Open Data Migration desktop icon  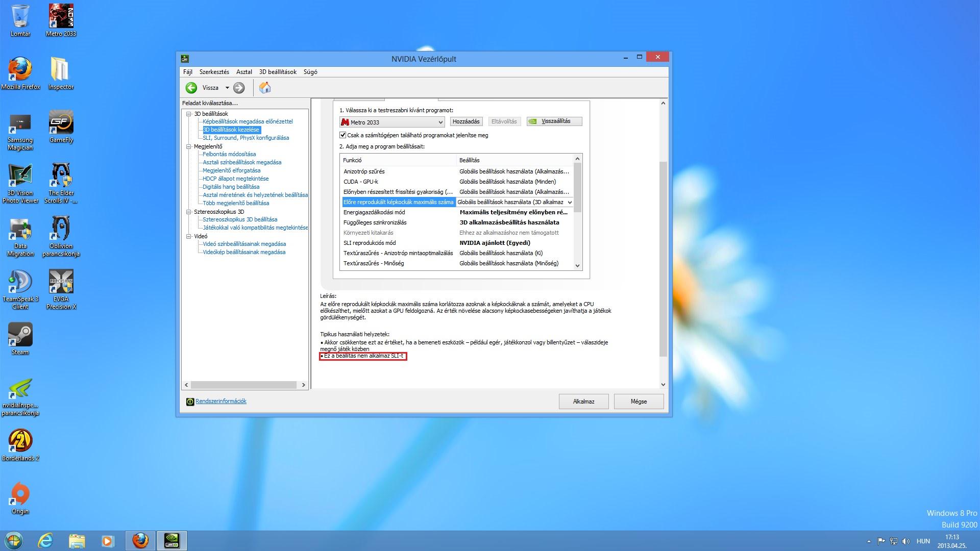[20, 237]
